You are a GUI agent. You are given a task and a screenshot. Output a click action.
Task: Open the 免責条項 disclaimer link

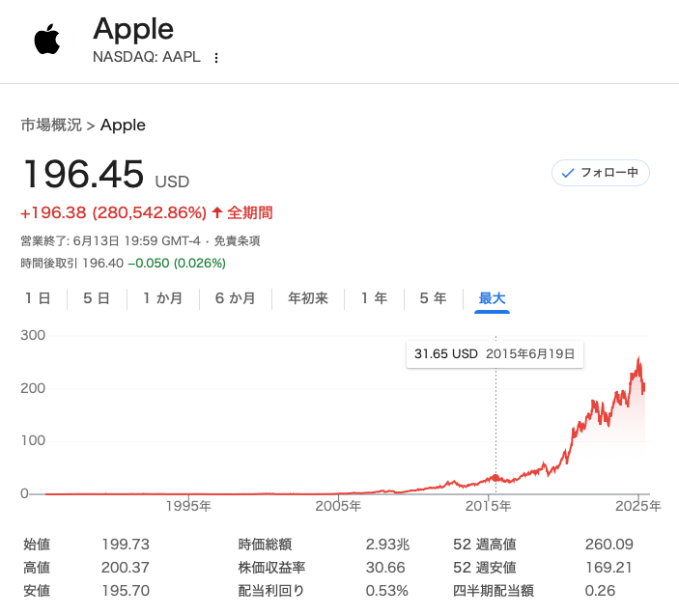click(237, 240)
